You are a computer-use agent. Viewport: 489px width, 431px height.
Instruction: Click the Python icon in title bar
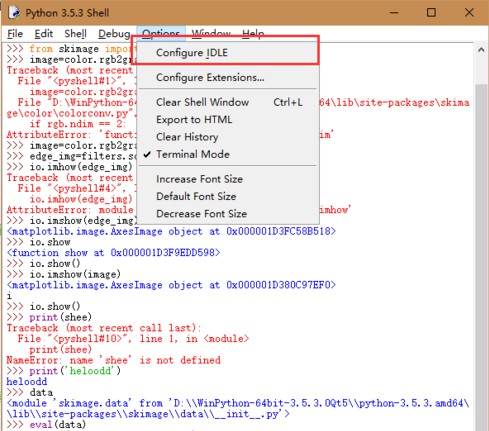pos(14,13)
